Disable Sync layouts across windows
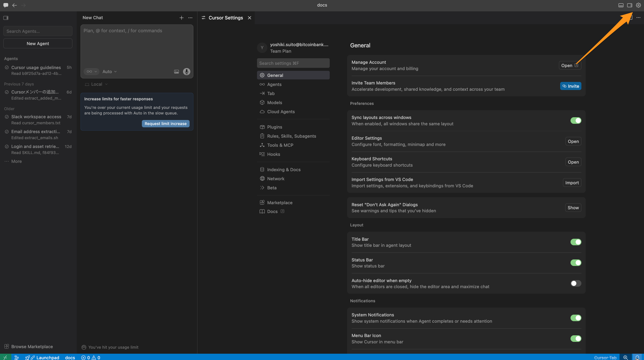The height and width of the screenshot is (360, 644). [576, 121]
